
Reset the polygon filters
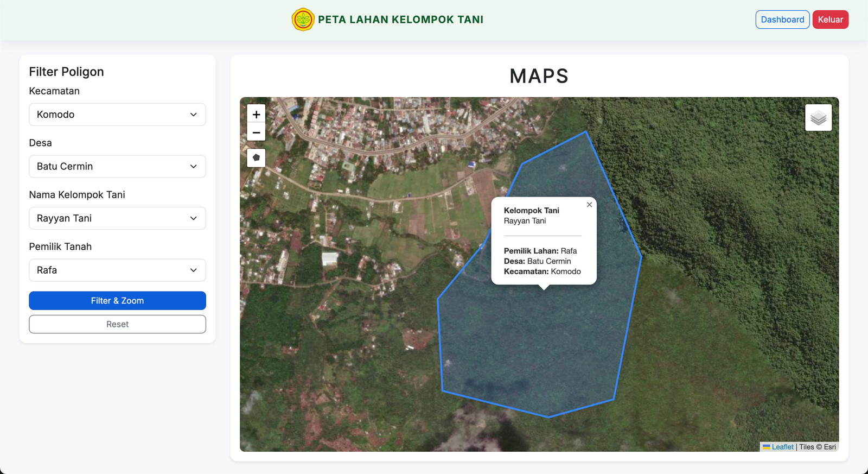click(x=117, y=324)
